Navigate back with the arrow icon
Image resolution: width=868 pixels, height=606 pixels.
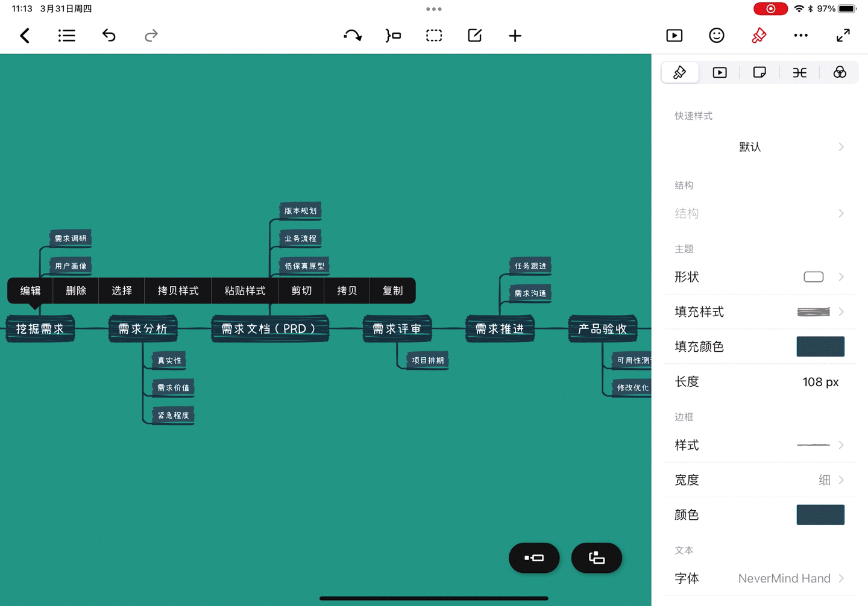pos(25,36)
